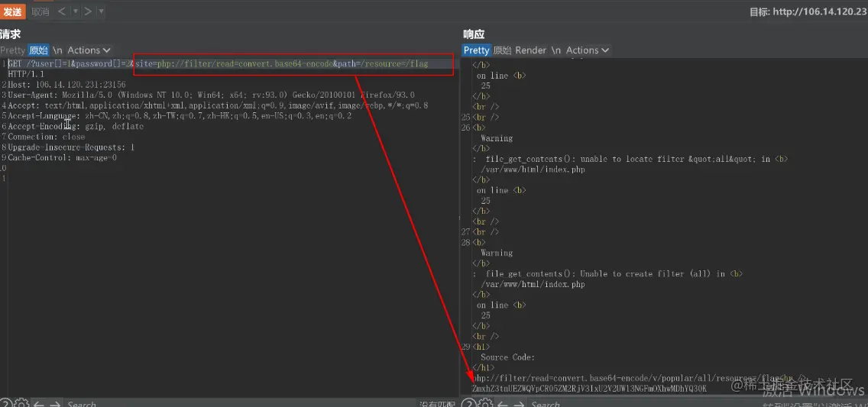The image size is (868, 407).
Task: Click the 'Source Code:' heading text in the response
Action: tap(507, 357)
